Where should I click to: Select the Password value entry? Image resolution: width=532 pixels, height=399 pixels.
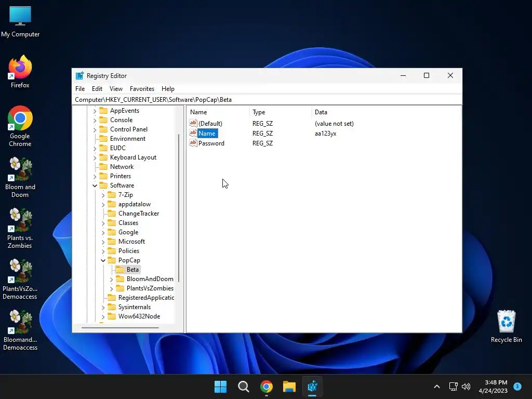coord(211,143)
